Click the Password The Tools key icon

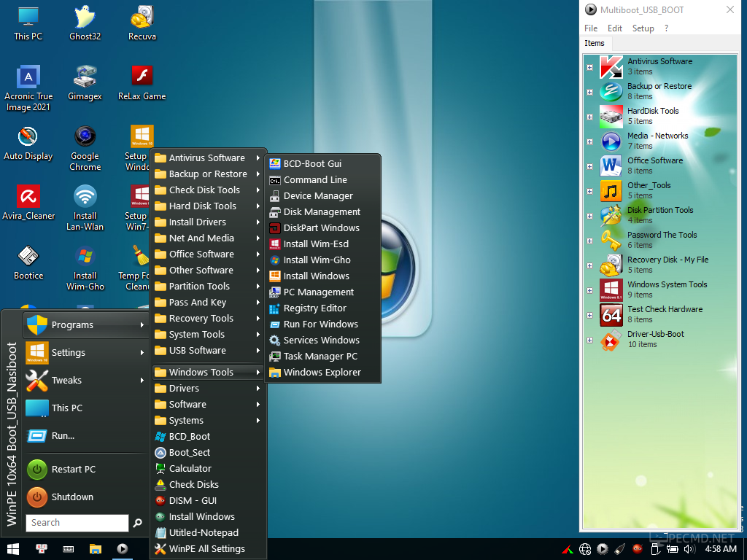(611, 241)
